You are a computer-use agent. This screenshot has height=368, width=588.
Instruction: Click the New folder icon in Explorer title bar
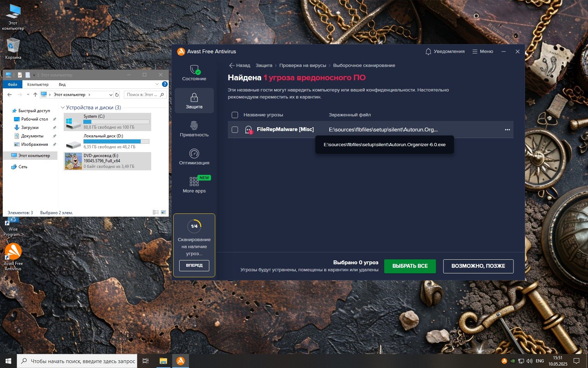(28, 75)
